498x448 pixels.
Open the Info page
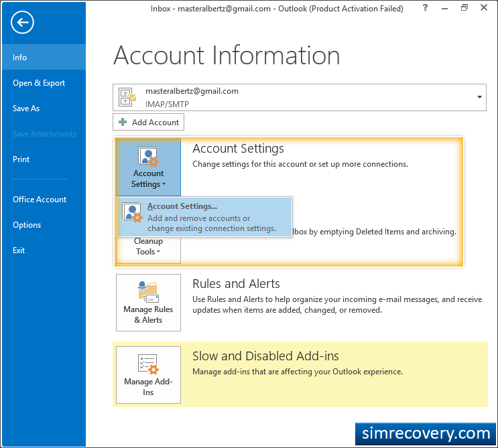44,58
